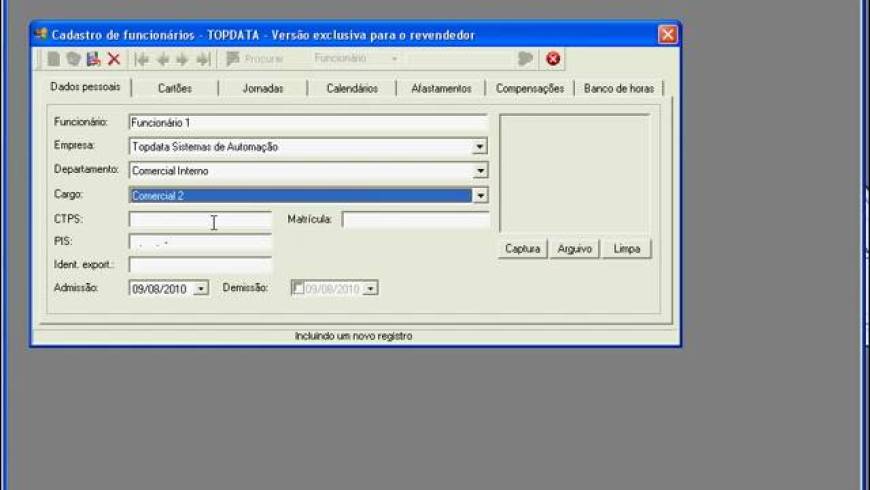The image size is (870, 490).
Task: Go to the previous record arrow
Action: point(163,59)
